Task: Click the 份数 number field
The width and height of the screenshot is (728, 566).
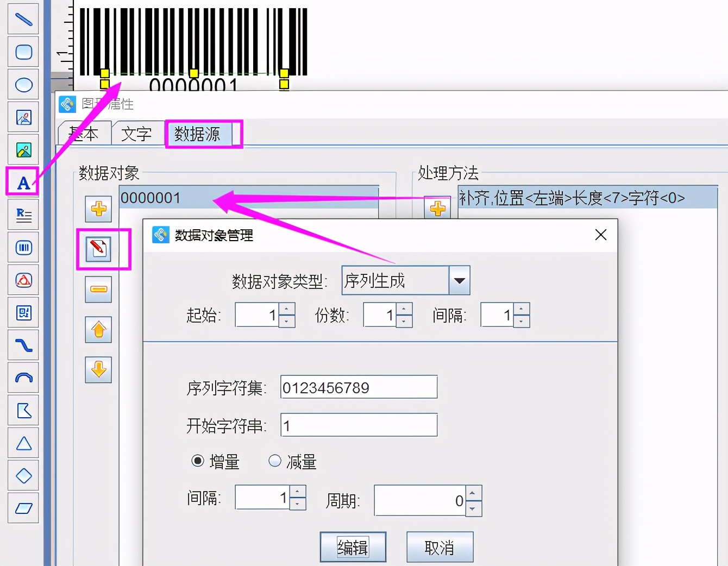Action: coord(380,315)
